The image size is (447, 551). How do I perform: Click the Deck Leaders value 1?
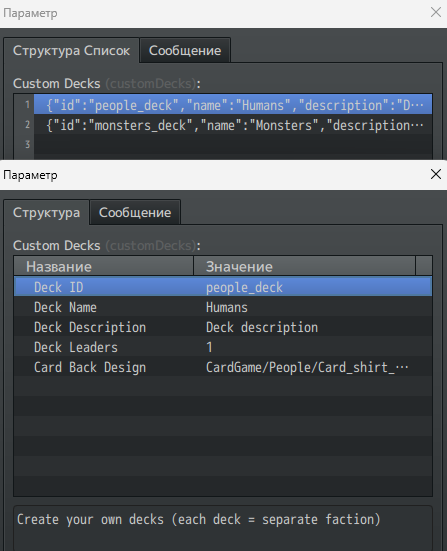209,347
